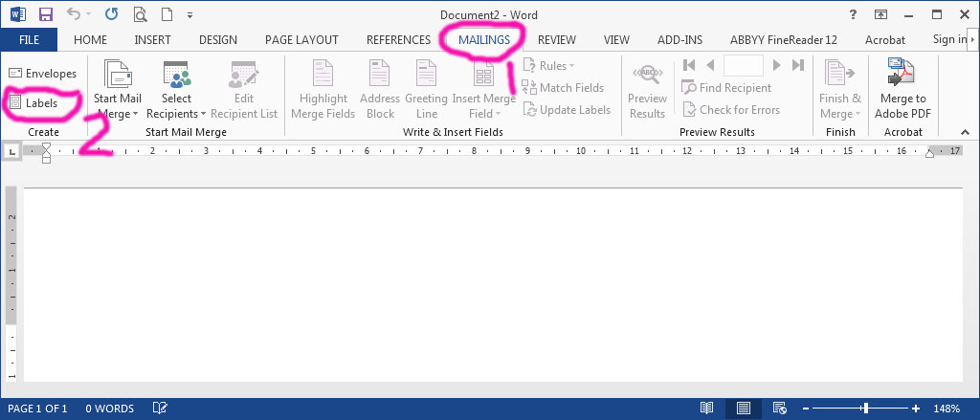Viewport: 980px width, 420px height.
Task: Click the Print Preview icon in title bar
Action: point(141,13)
